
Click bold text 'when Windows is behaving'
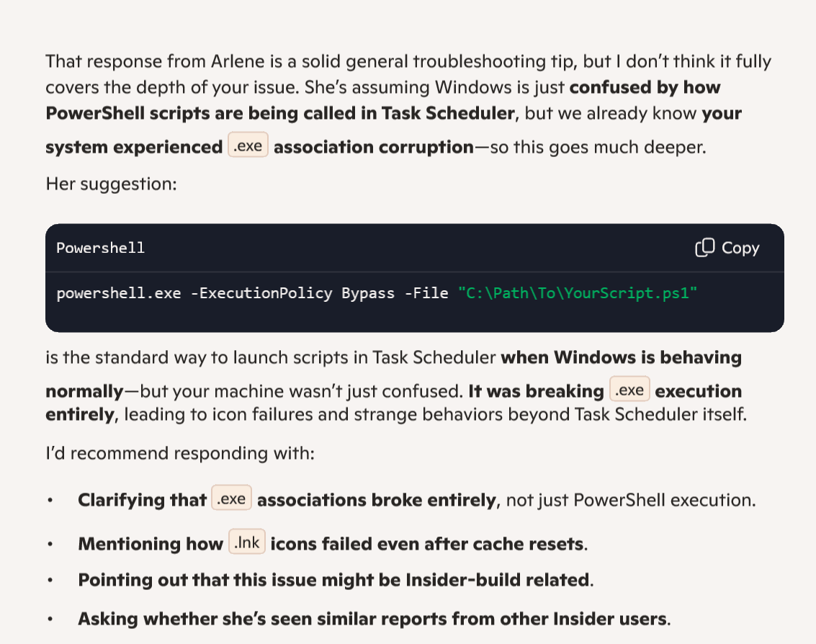pyautogui.click(x=622, y=358)
